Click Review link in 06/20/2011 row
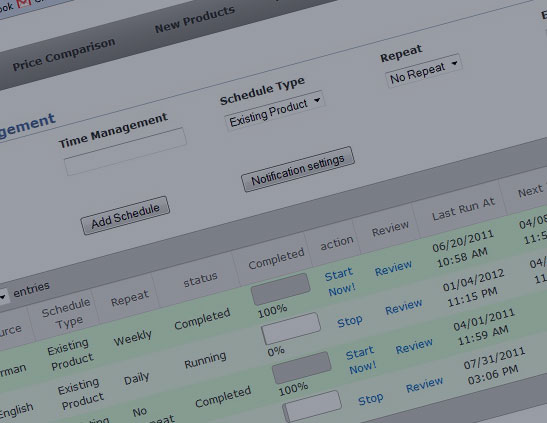Viewport: 547px width, 423px height. click(x=393, y=268)
